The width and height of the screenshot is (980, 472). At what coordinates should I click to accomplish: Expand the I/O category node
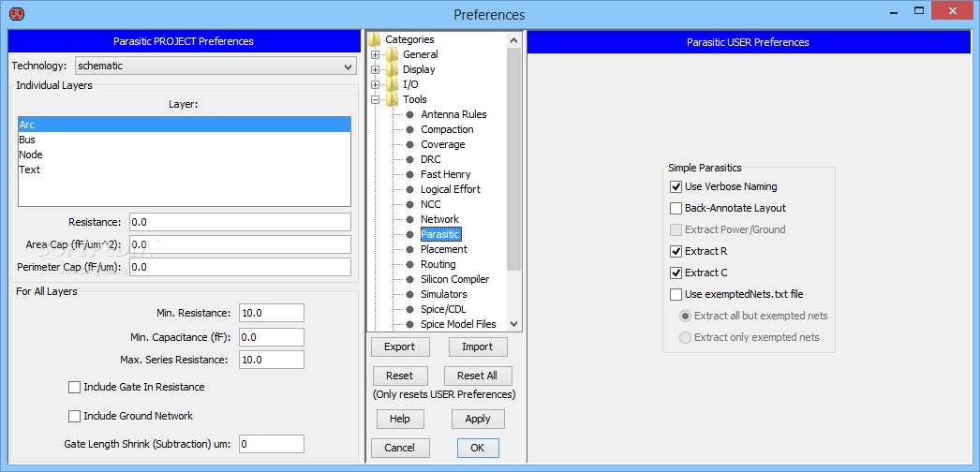375,84
